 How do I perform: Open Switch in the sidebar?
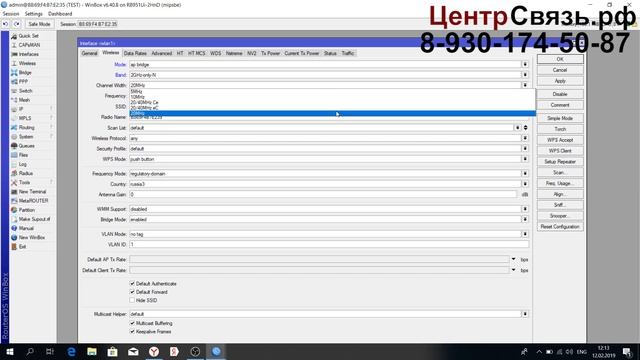[25, 91]
